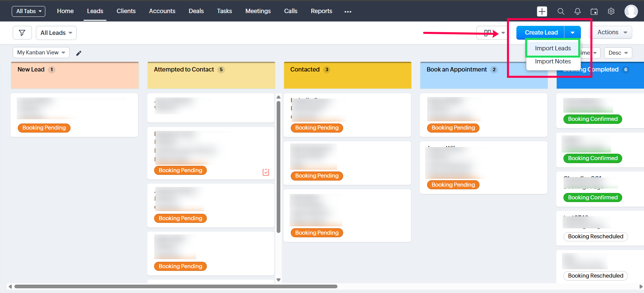
Task: Open the search magnifier icon
Action: 561,11
